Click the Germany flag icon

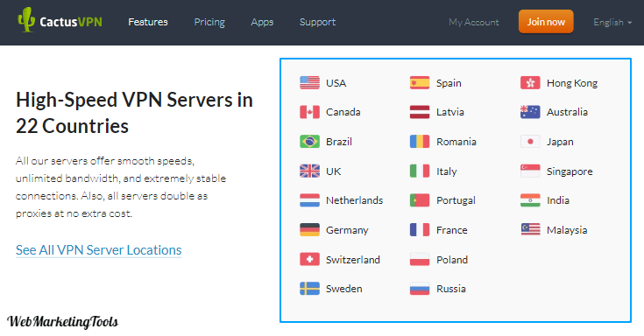(309, 230)
